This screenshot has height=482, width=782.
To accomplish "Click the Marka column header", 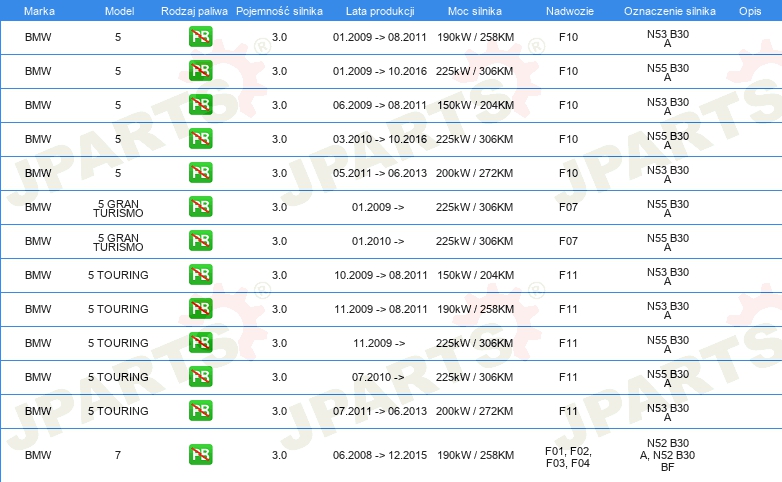I will click(x=39, y=11).
